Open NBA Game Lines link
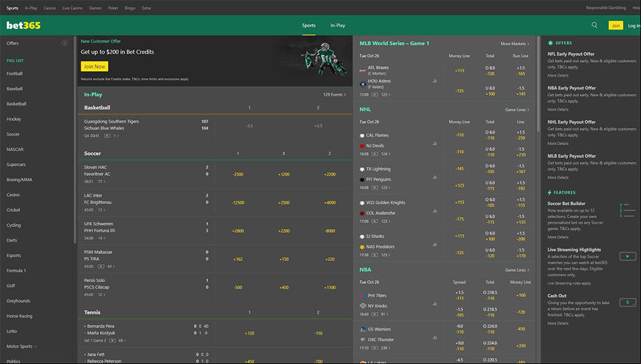This screenshot has height=364, width=641. 517,270
